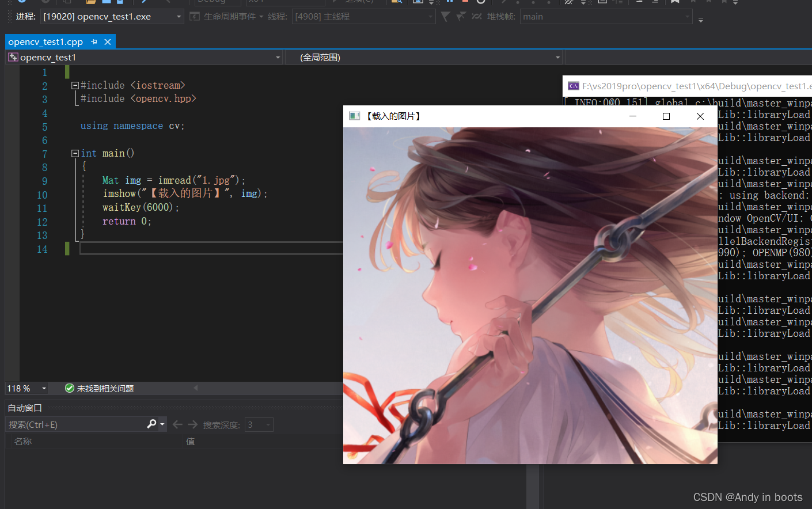The height and width of the screenshot is (509, 812).
Task: Open the 堆栈帧 main dropdown
Action: [687, 17]
